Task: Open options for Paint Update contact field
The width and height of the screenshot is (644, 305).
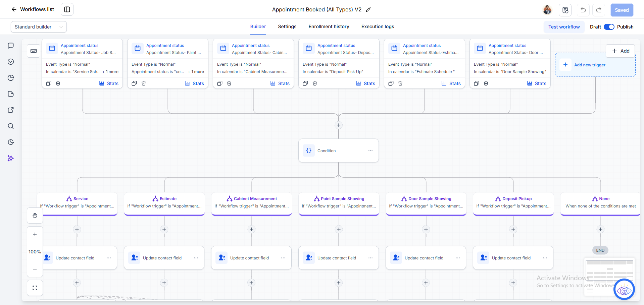Action: (x=370, y=258)
